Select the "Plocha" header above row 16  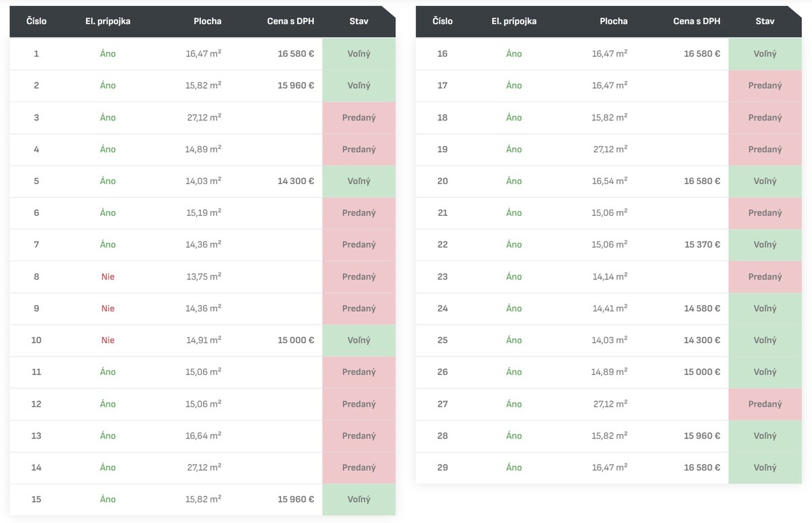[614, 21]
